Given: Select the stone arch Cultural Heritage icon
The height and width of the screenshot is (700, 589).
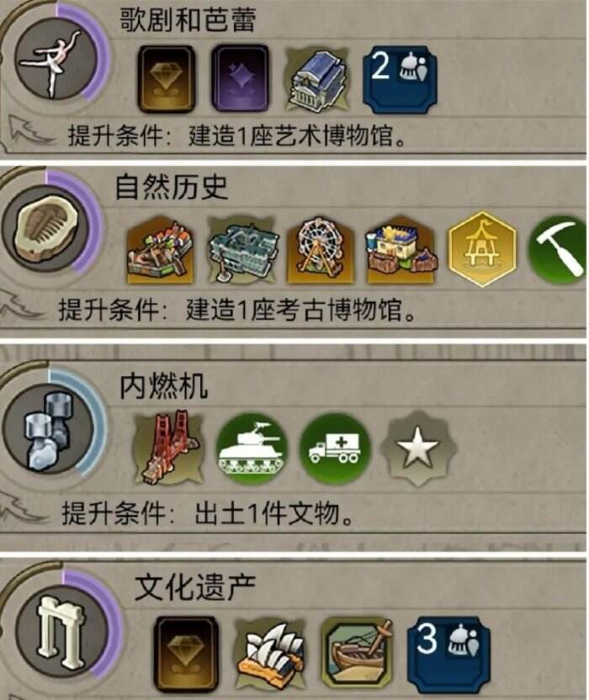Looking at the screenshot, I should click(62, 630).
